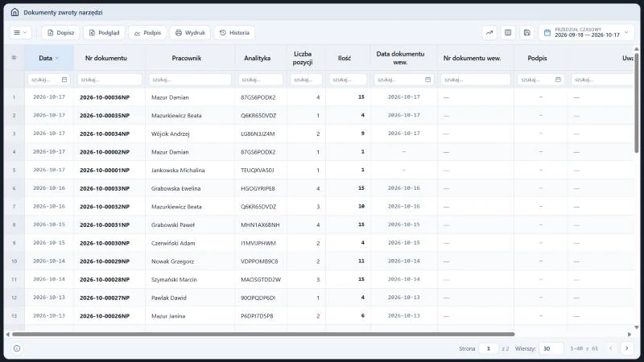Click the Nr dokumentu column header

(x=106, y=58)
